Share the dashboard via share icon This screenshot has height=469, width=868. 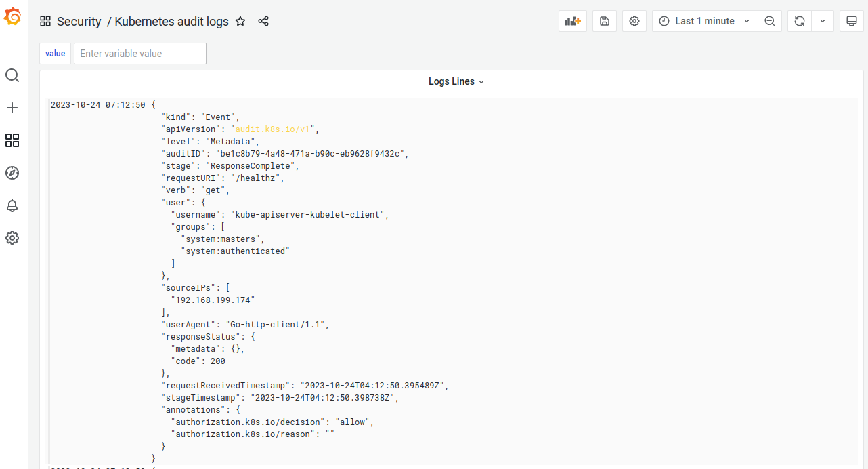(263, 21)
